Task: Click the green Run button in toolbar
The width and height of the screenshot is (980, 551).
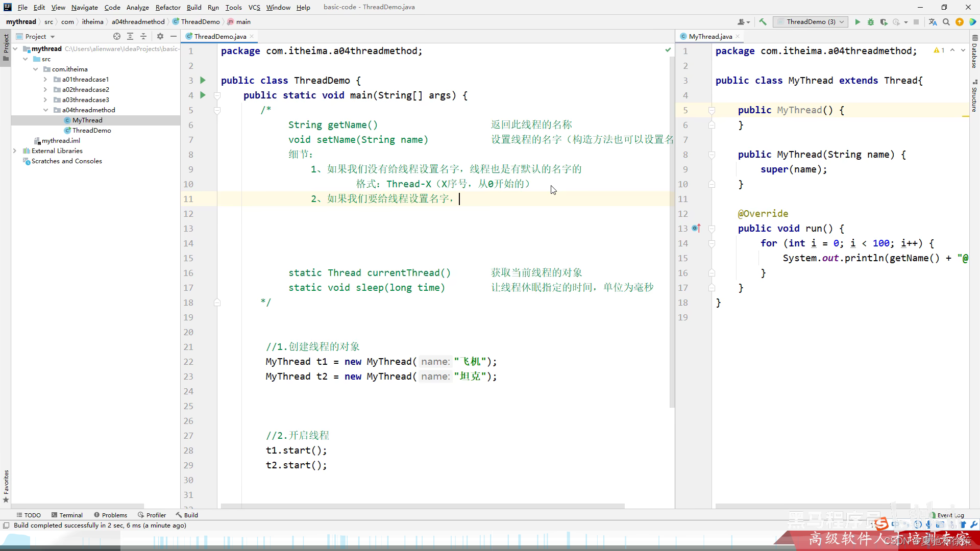Action: pos(857,22)
